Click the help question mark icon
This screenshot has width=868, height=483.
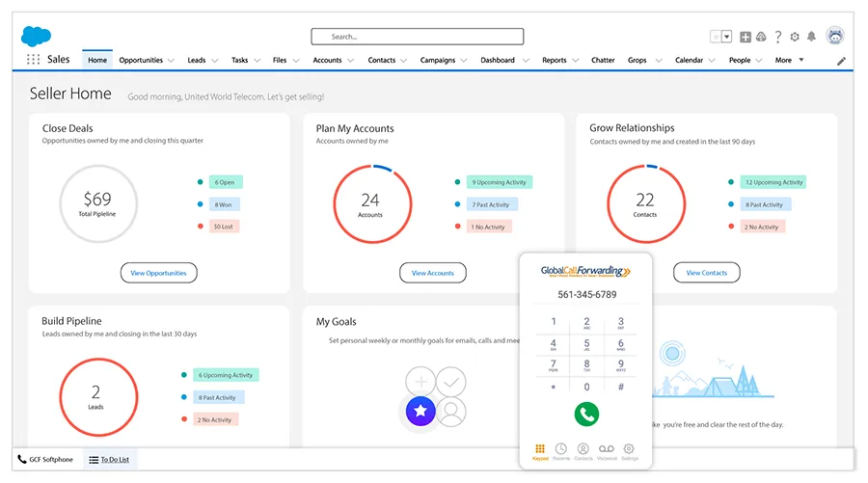(x=778, y=37)
